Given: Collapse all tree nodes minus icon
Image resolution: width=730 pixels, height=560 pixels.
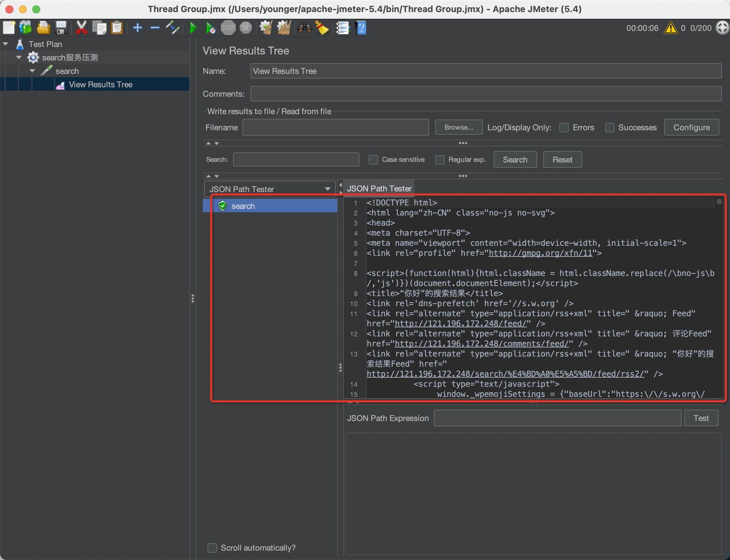Looking at the screenshot, I should pos(155,28).
